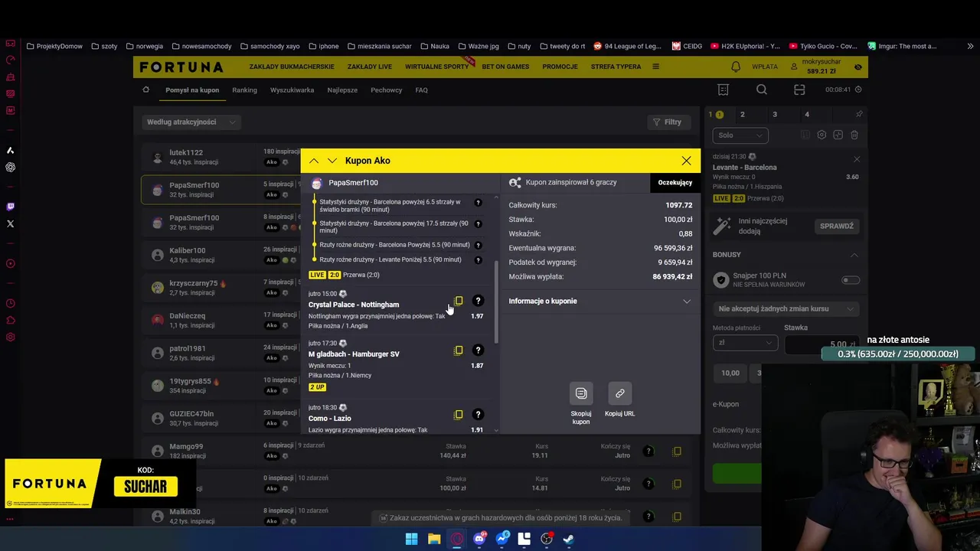Image resolution: width=980 pixels, height=551 pixels.
Task: Open Discord from taskbar
Action: (x=479, y=539)
